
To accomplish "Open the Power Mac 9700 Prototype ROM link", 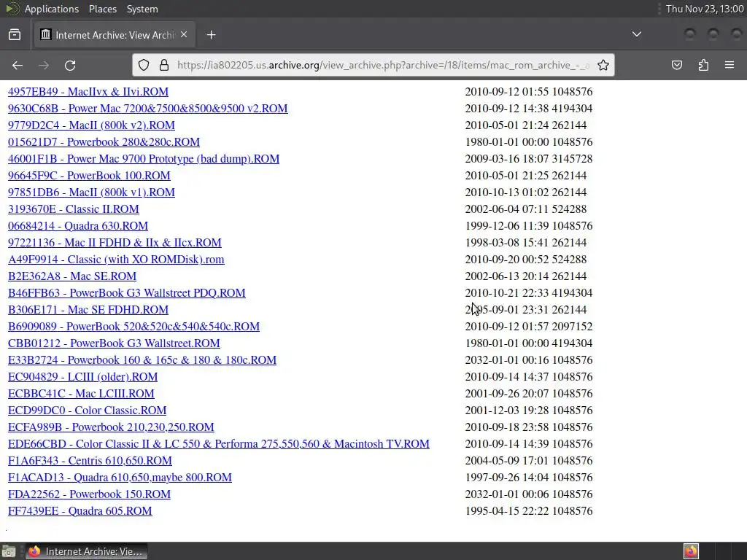I will click(x=144, y=158).
